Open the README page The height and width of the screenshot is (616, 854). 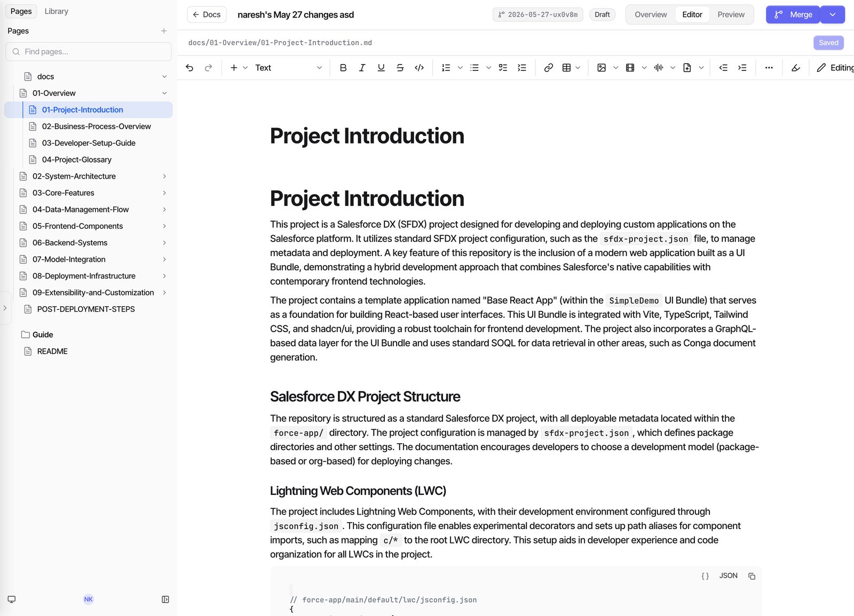click(52, 351)
